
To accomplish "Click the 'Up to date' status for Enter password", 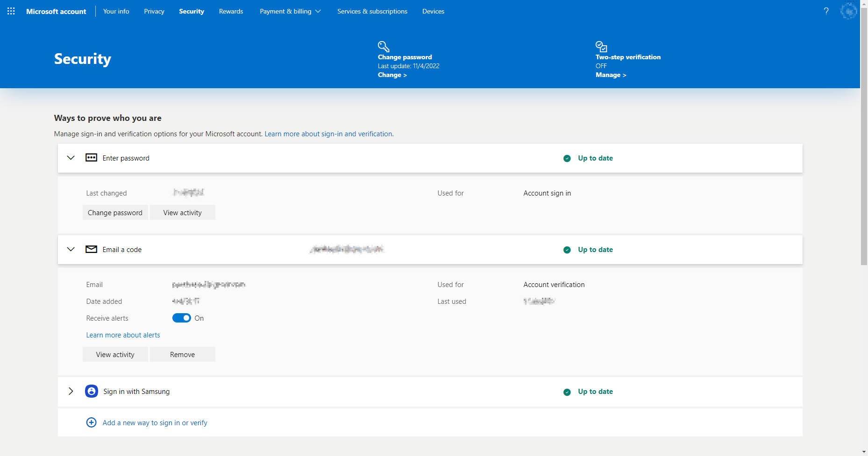I will [595, 158].
